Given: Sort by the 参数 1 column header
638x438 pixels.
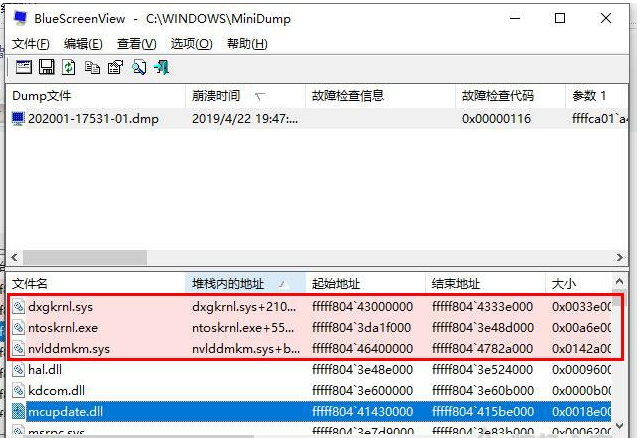Looking at the screenshot, I should tap(597, 96).
